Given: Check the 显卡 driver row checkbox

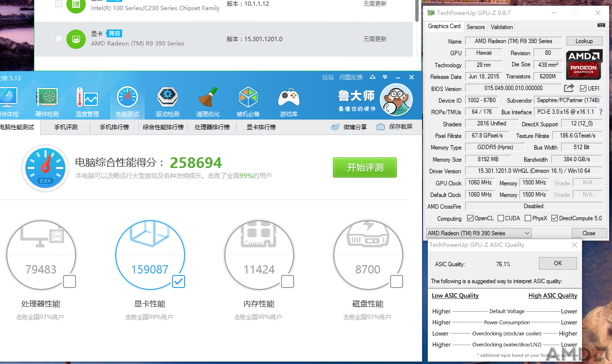Looking at the screenshot, I should tap(59, 39).
